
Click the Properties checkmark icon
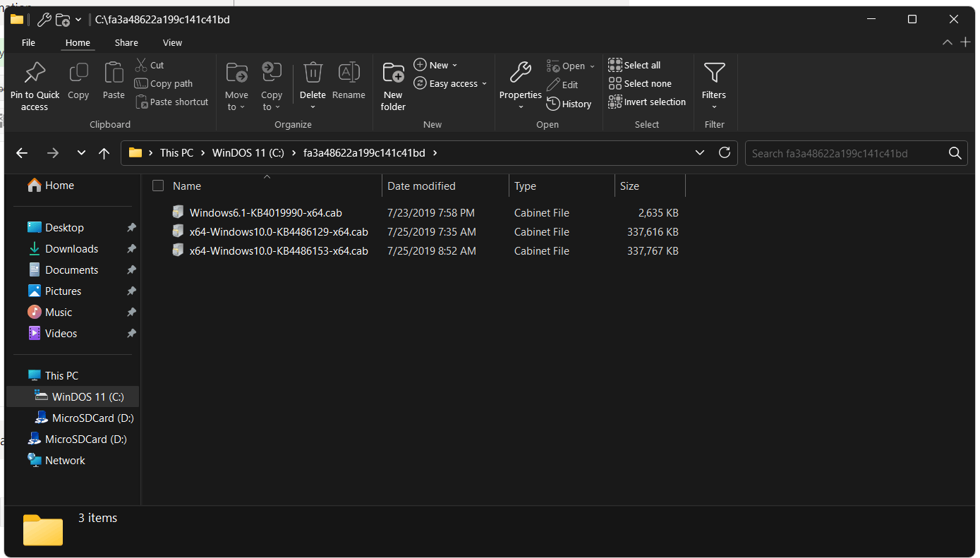pyautogui.click(x=521, y=73)
